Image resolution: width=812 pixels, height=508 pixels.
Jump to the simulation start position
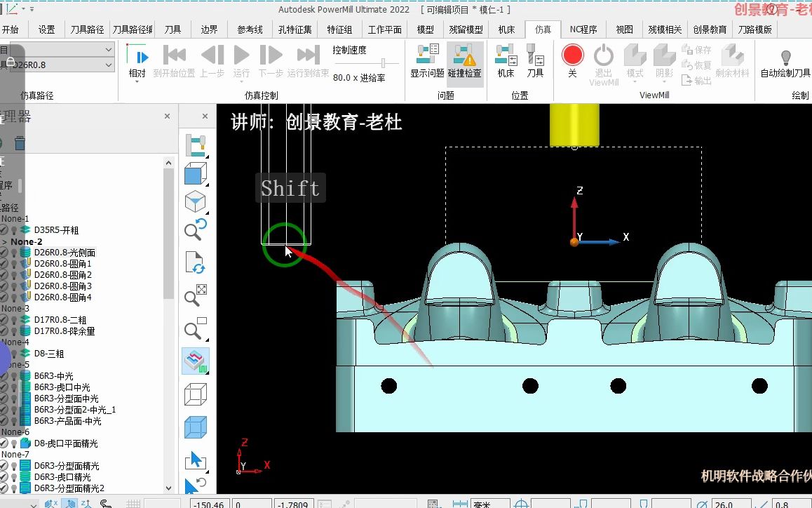[x=174, y=55]
